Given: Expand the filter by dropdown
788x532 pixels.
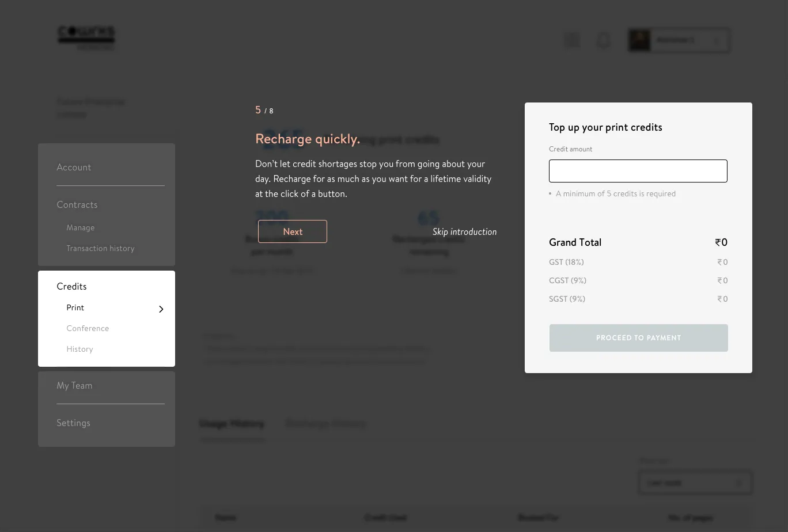Looking at the screenshot, I should tap(695, 483).
